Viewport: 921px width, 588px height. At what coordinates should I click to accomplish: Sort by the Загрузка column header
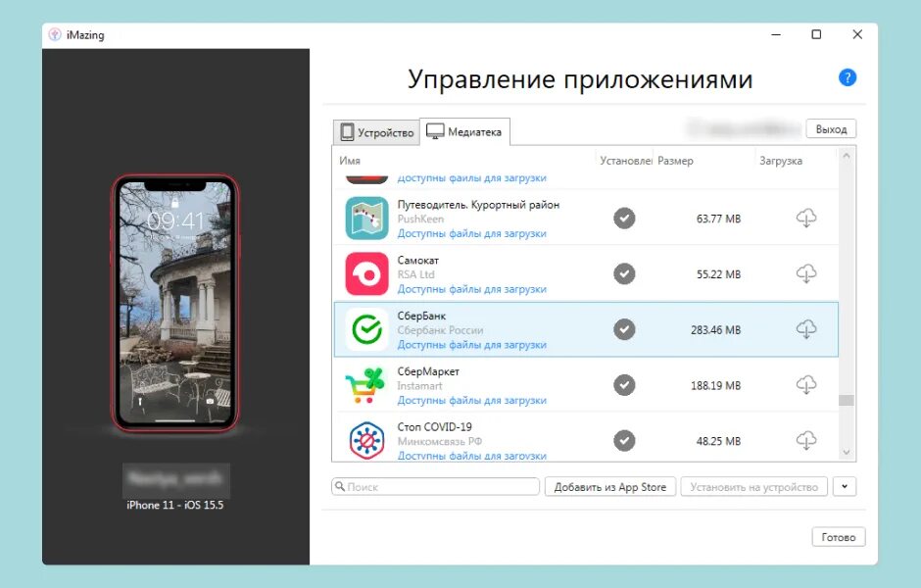(781, 161)
